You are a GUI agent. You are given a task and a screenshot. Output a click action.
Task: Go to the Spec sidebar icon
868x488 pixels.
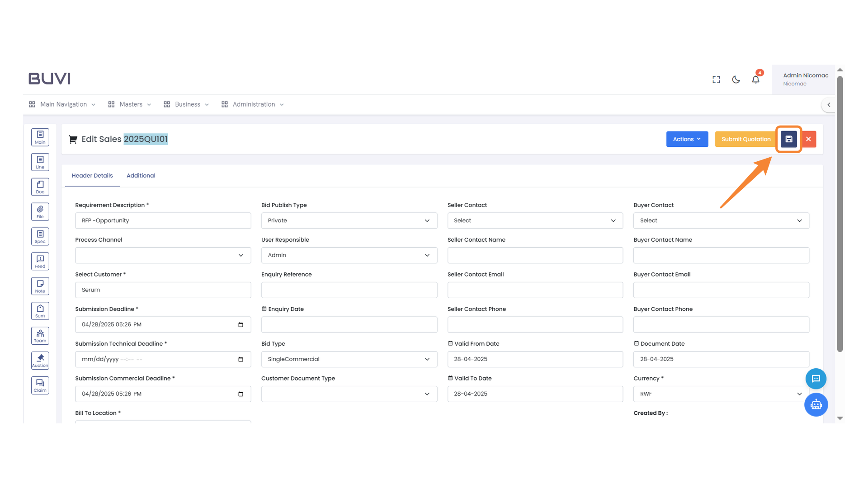click(40, 236)
